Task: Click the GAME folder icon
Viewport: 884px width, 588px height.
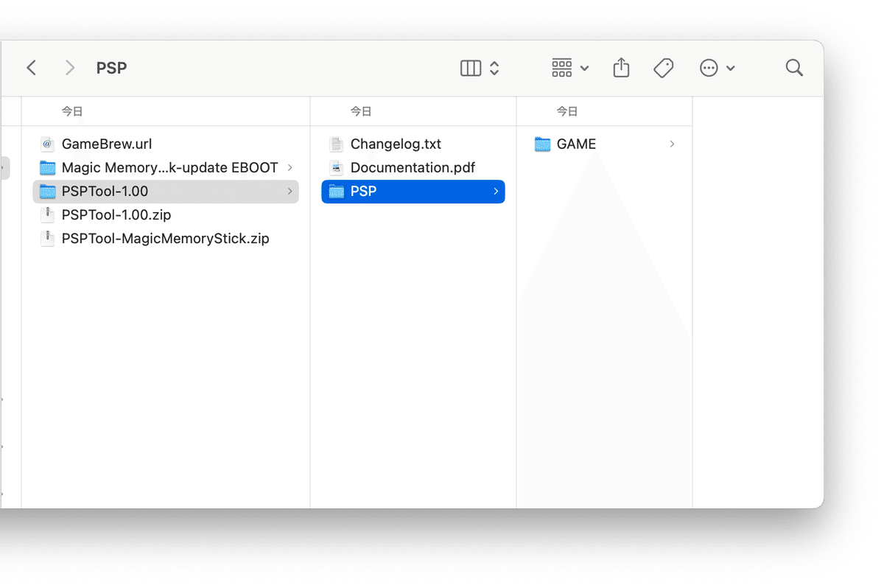Action: 543,144
